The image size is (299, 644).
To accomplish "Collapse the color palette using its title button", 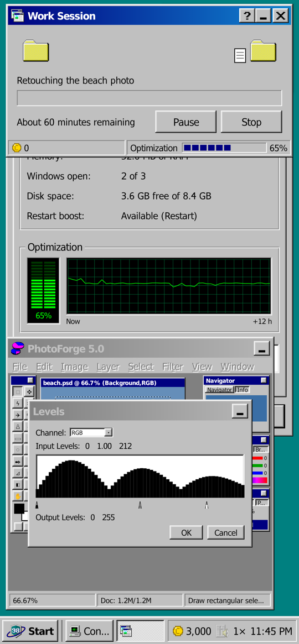I will pos(264,440).
